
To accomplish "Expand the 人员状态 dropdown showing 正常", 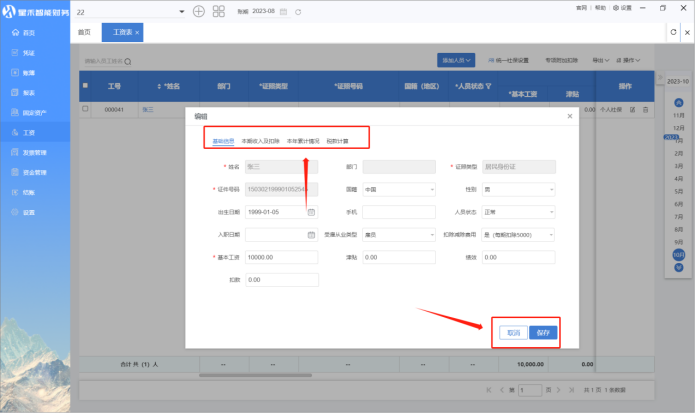I will coord(519,212).
